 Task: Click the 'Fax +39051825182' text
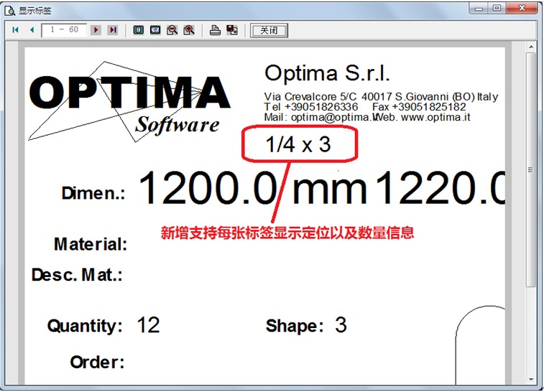[419, 107]
